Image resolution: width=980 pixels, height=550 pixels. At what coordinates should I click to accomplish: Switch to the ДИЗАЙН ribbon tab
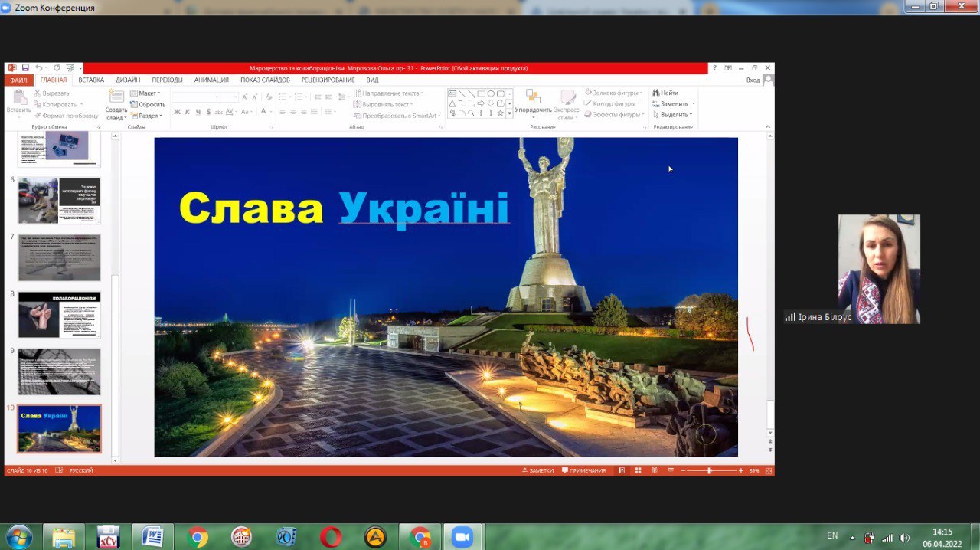click(128, 80)
